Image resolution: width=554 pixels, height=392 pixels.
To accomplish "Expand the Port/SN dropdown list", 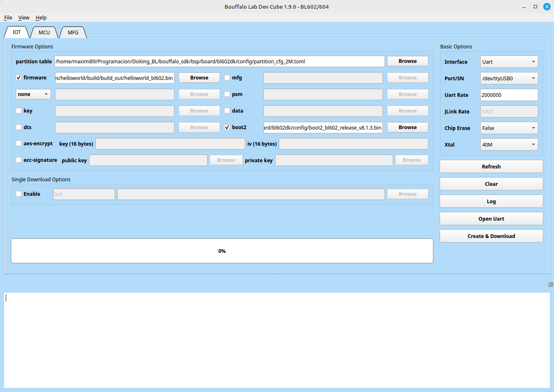I will pyautogui.click(x=509, y=79).
